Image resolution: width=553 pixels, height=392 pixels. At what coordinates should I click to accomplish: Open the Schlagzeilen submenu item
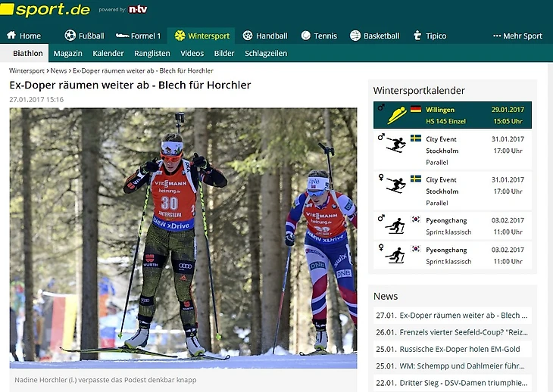(266, 54)
